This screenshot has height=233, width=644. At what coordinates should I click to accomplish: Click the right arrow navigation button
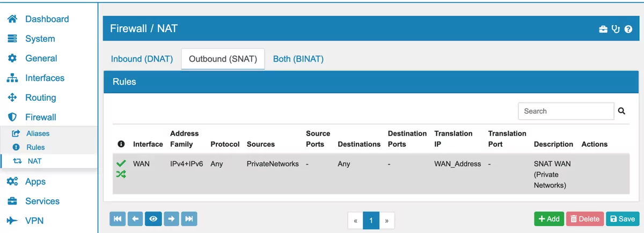172,219
